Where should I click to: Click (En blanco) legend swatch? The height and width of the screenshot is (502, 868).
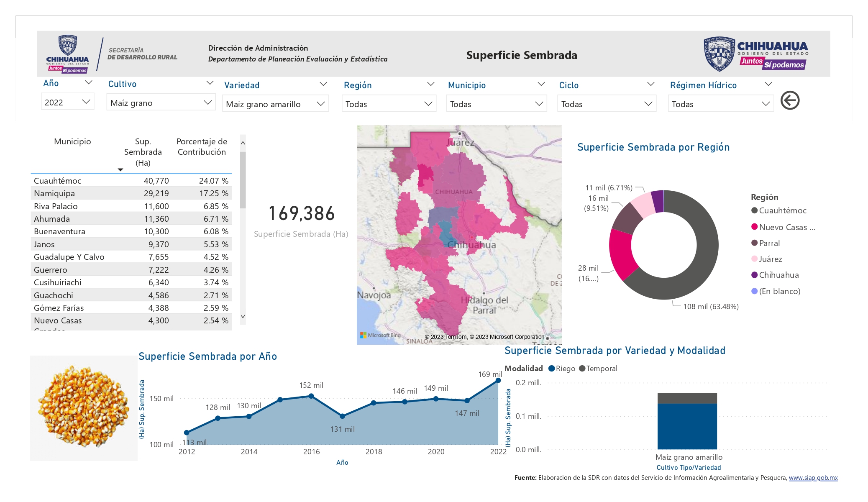click(x=754, y=291)
